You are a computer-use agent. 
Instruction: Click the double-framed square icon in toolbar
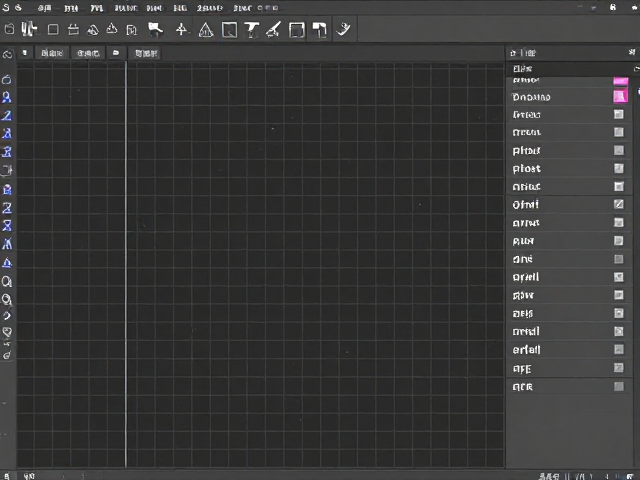[297, 30]
